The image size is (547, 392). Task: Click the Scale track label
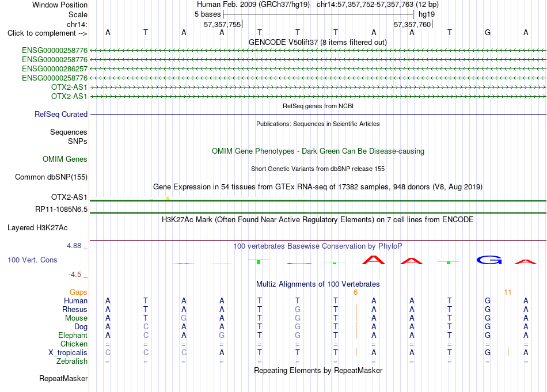point(78,14)
